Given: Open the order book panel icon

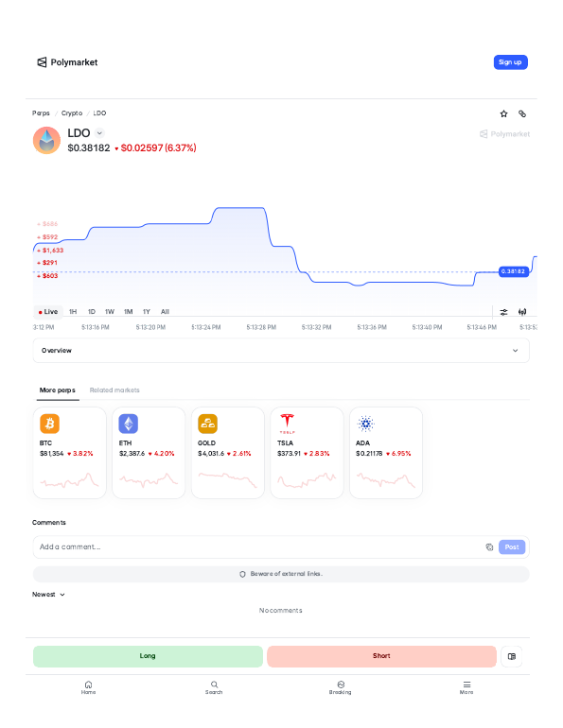Looking at the screenshot, I should tap(512, 656).
